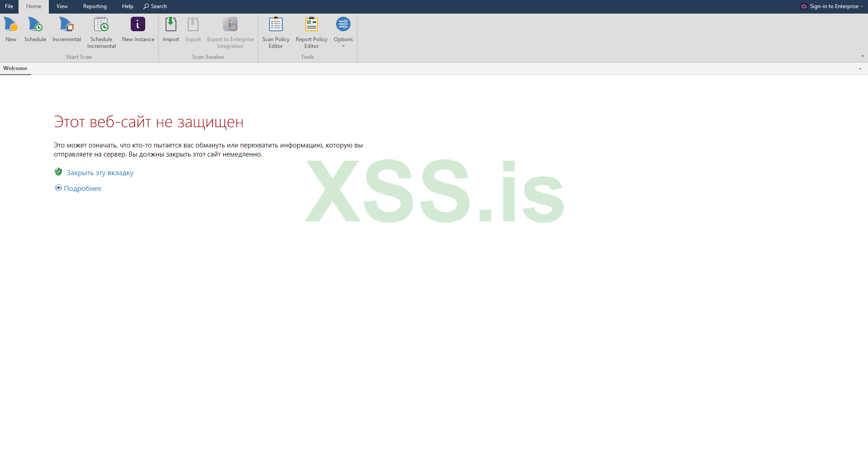Click the Search box in ribbon
Viewport: 868px width, 461px height.
coord(155,6)
